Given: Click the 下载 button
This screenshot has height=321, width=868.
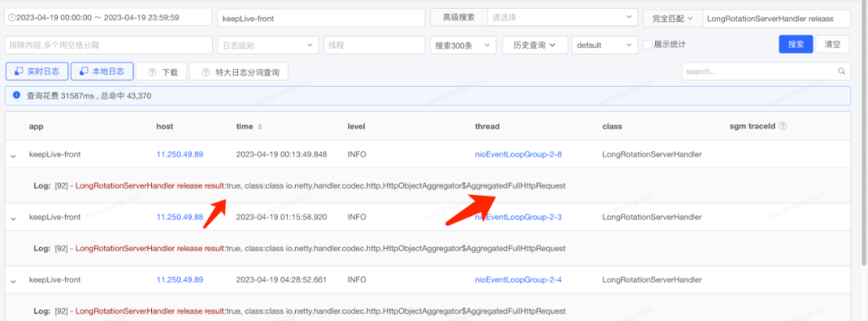Looking at the screenshot, I should (x=162, y=72).
